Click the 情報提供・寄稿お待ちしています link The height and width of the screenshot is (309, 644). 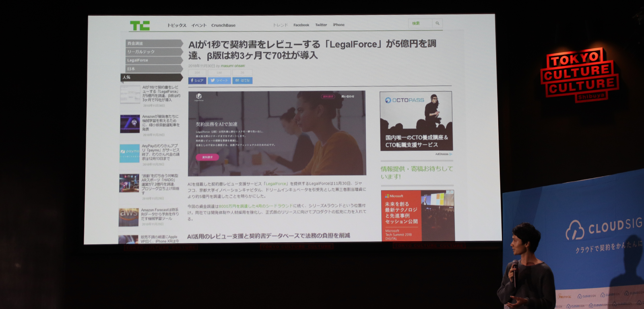(417, 172)
